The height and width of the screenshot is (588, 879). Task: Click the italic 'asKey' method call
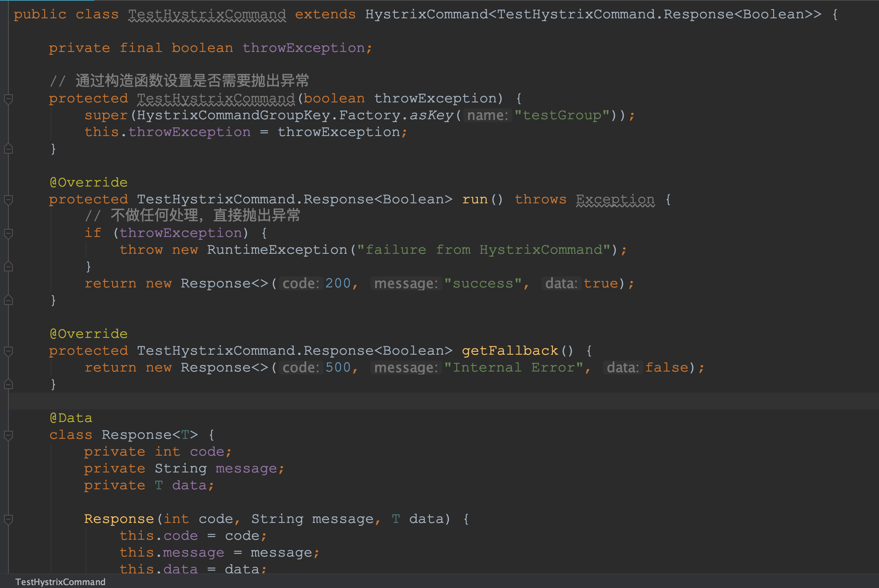coord(431,115)
